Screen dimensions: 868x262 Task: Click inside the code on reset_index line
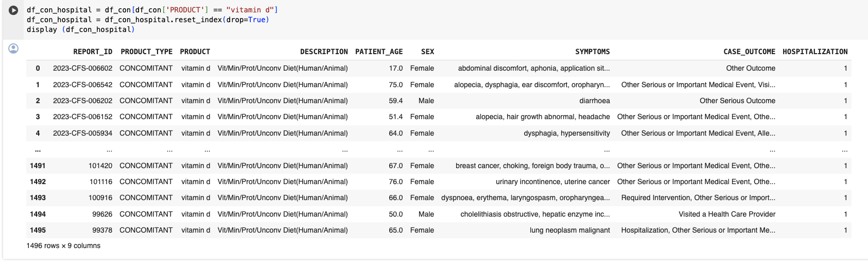(148, 20)
